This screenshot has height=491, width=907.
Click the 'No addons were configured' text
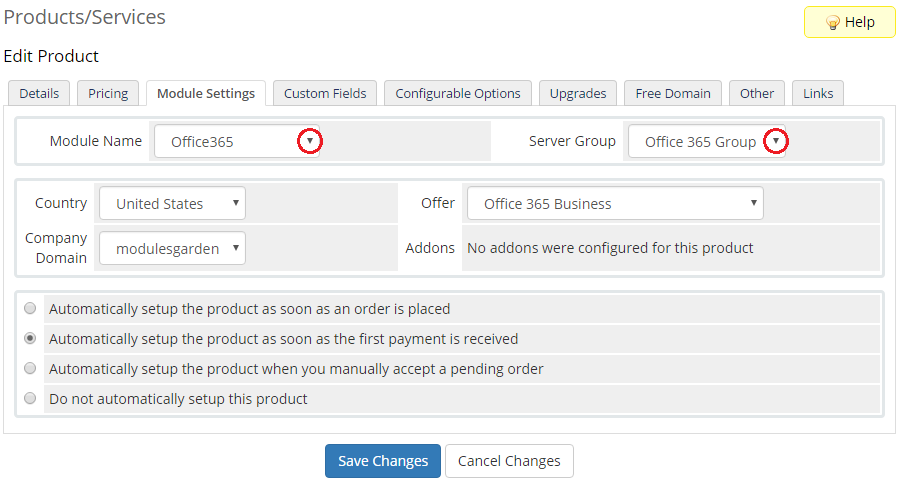click(610, 248)
